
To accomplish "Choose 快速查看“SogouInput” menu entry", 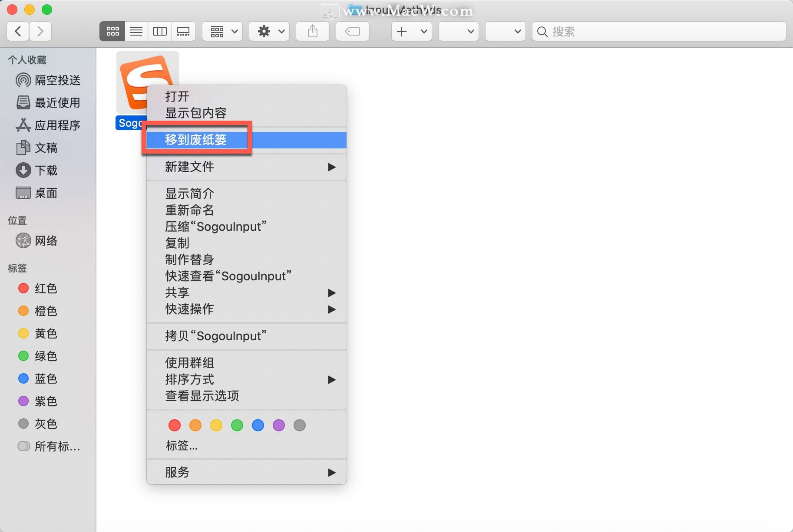I will tap(247, 276).
